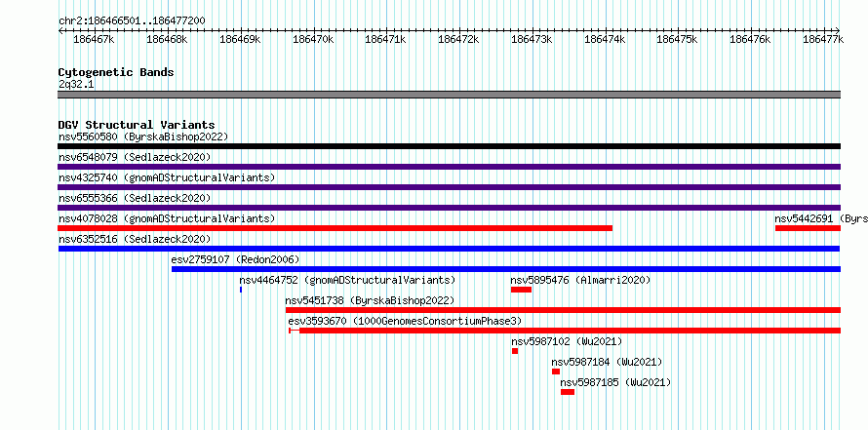The image size is (868, 430).
Task: Select the small red nsv5987184 marker
Action: tap(556, 371)
